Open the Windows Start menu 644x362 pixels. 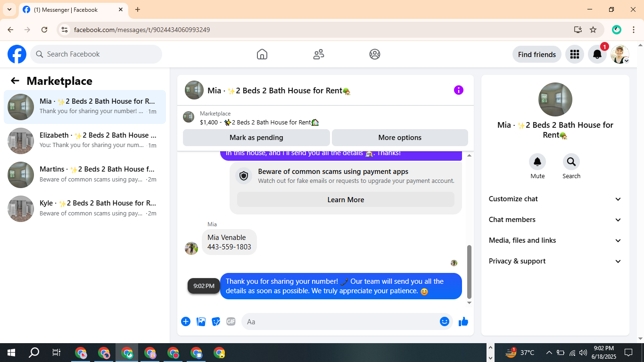pos(11,353)
